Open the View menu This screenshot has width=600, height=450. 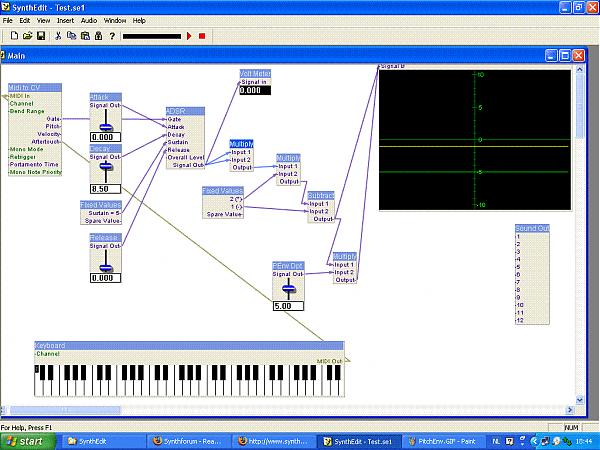point(43,21)
